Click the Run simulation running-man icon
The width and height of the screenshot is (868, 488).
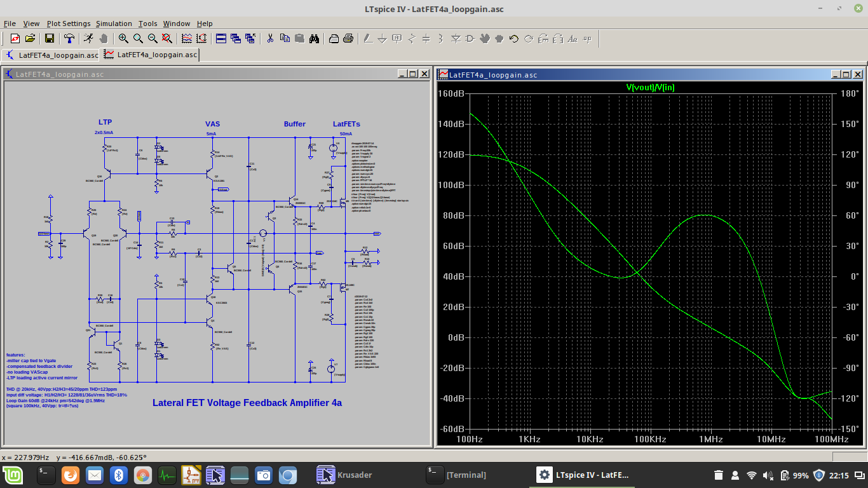point(88,39)
